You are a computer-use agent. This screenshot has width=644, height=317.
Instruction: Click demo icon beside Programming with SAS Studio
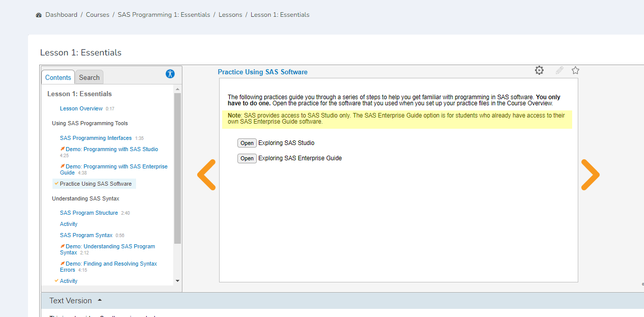point(63,149)
